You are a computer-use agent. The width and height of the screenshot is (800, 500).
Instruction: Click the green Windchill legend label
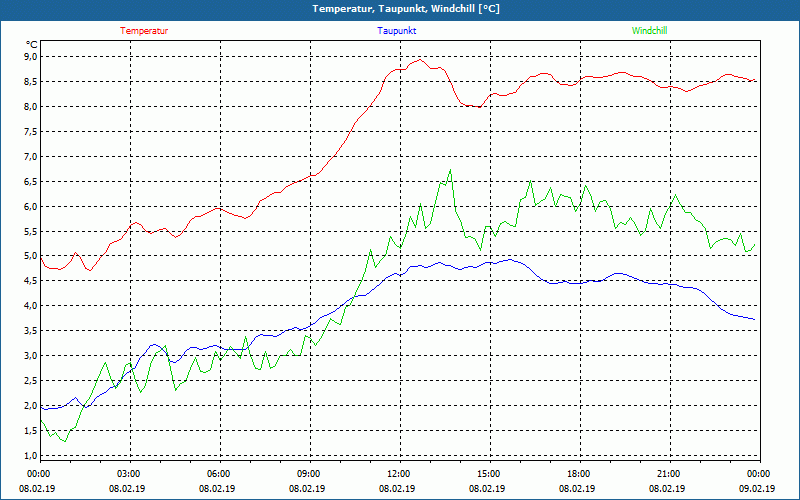click(649, 31)
